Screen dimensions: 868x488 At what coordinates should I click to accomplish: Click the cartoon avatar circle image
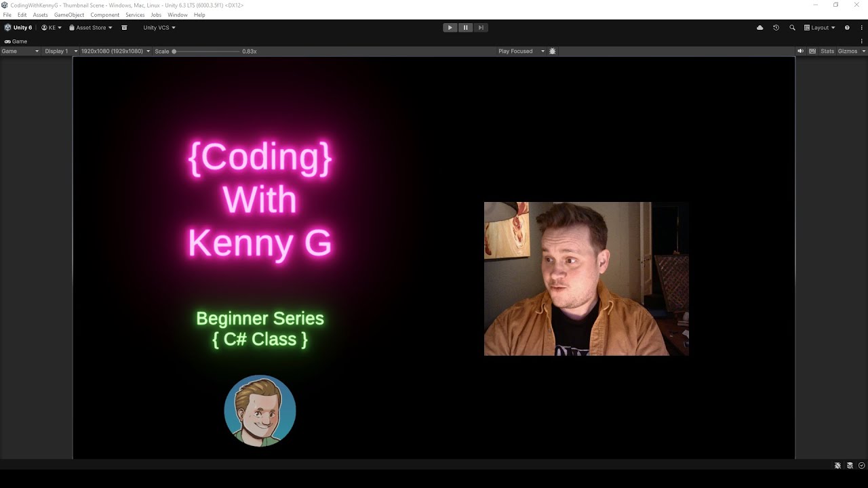click(x=260, y=411)
